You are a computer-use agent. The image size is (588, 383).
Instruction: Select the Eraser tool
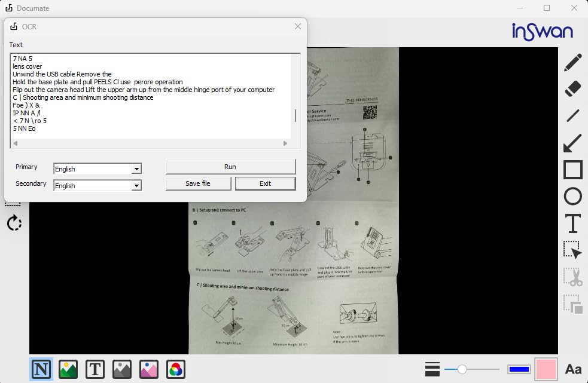tap(572, 89)
